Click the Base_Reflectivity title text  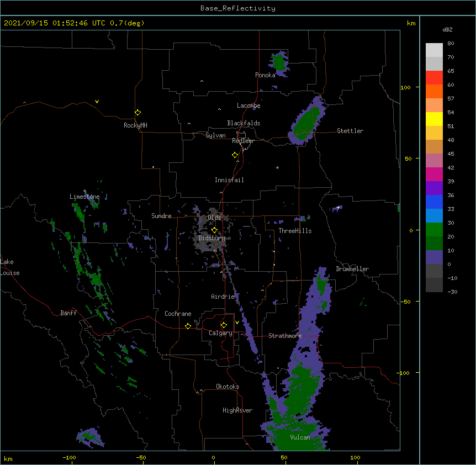click(238, 8)
